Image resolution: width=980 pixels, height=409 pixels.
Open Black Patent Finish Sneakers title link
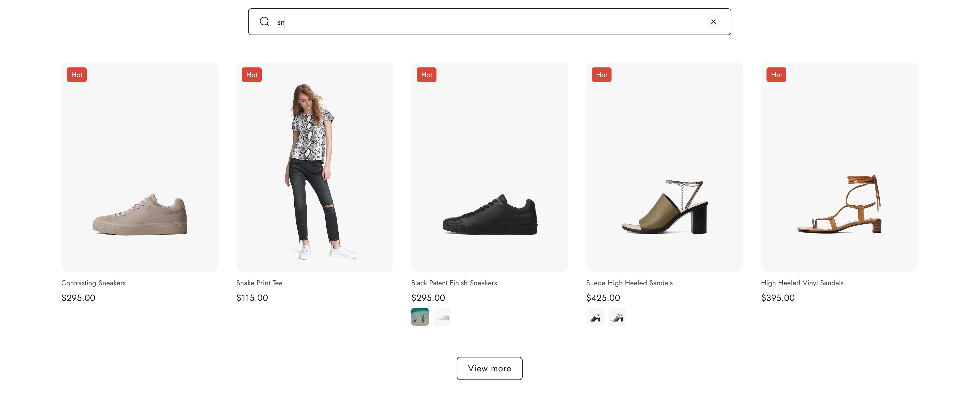point(454,283)
